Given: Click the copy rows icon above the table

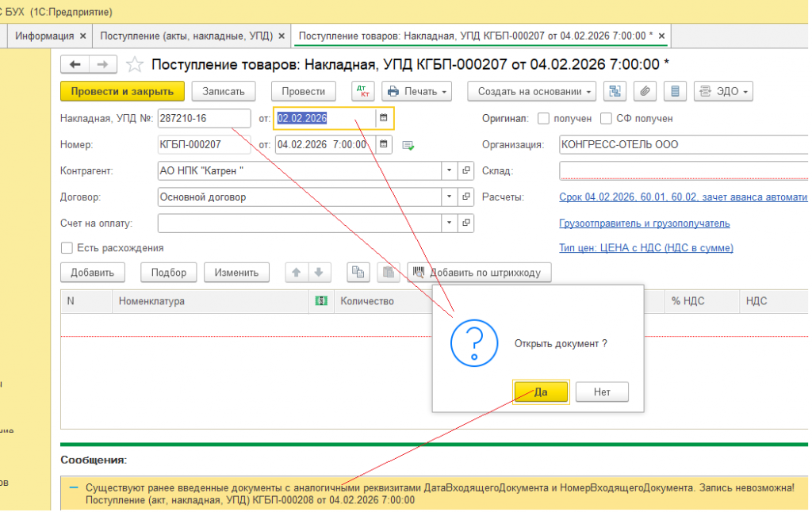Looking at the screenshot, I should [x=358, y=272].
